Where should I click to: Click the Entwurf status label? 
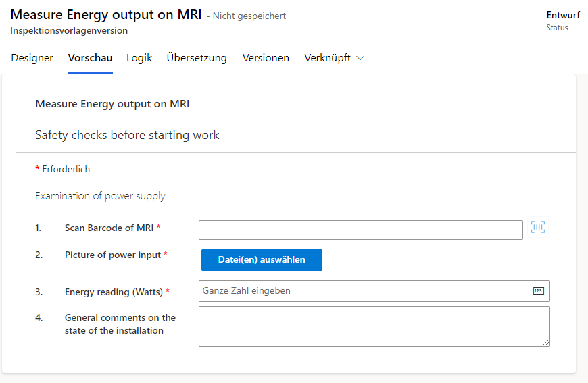pos(563,15)
